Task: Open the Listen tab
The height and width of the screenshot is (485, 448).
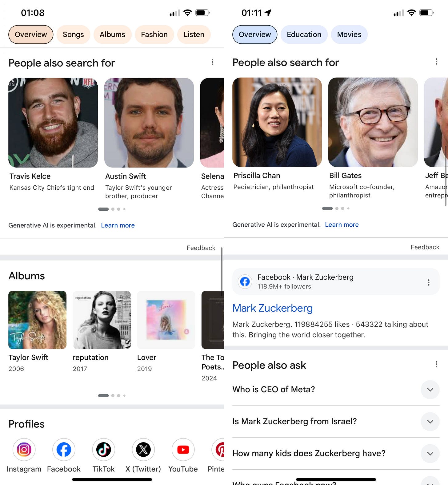Action: click(194, 34)
